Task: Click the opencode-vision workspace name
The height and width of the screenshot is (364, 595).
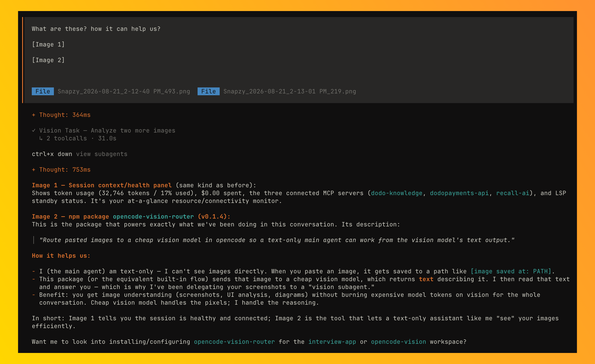Action: [x=398, y=342]
